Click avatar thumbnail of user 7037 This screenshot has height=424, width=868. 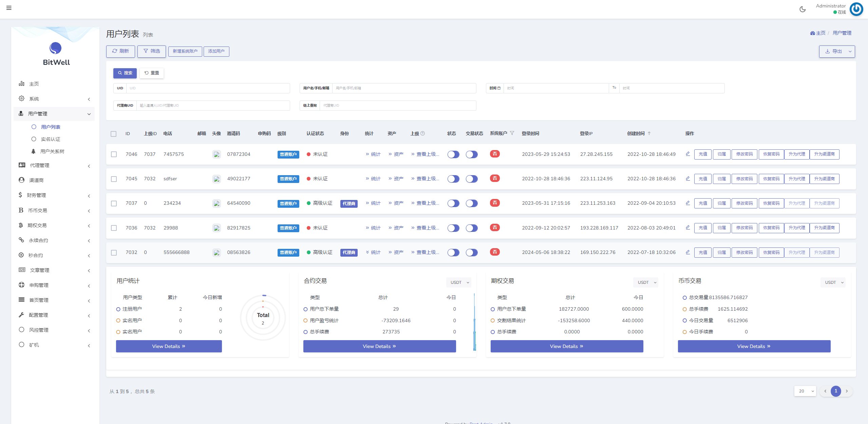click(216, 203)
